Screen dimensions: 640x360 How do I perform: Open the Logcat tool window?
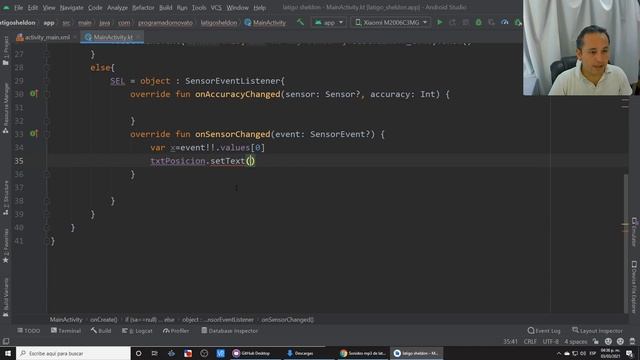pyautogui.click(x=137, y=331)
